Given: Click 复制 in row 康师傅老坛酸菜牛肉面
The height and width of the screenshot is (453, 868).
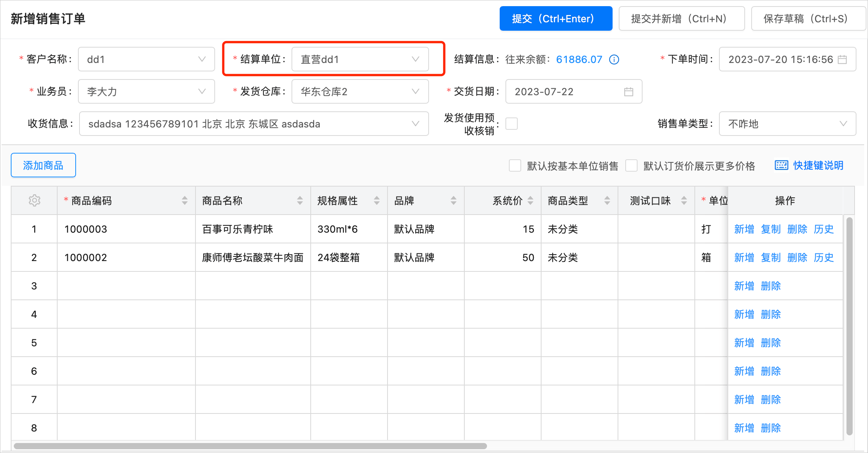Looking at the screenshot, I should 771,258.
